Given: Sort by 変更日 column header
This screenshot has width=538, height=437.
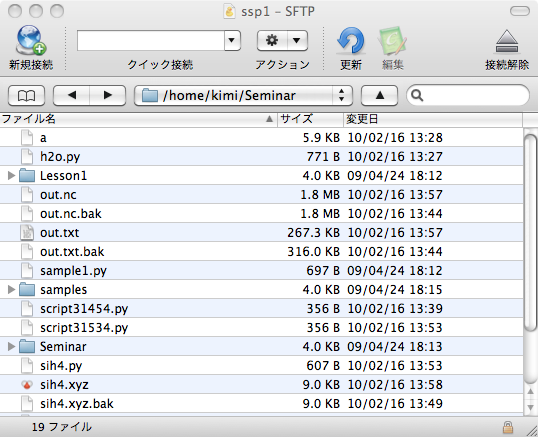Looking at the screenshot, I should coord(433,119).
